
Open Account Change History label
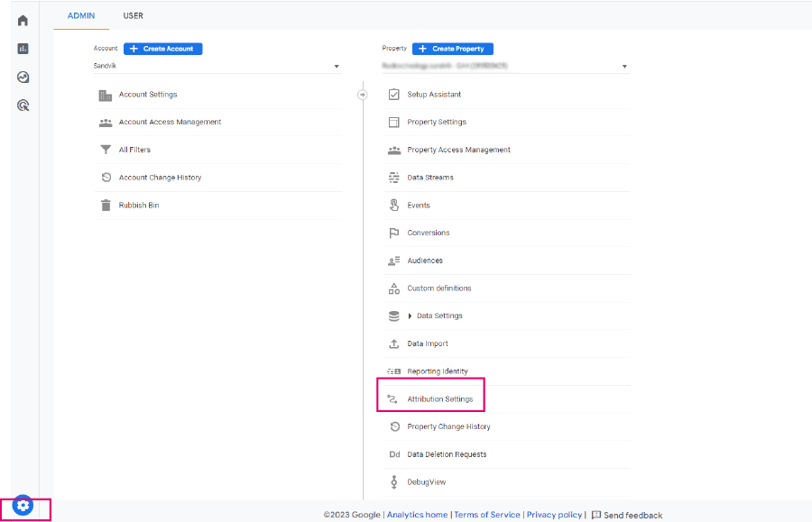160,178
